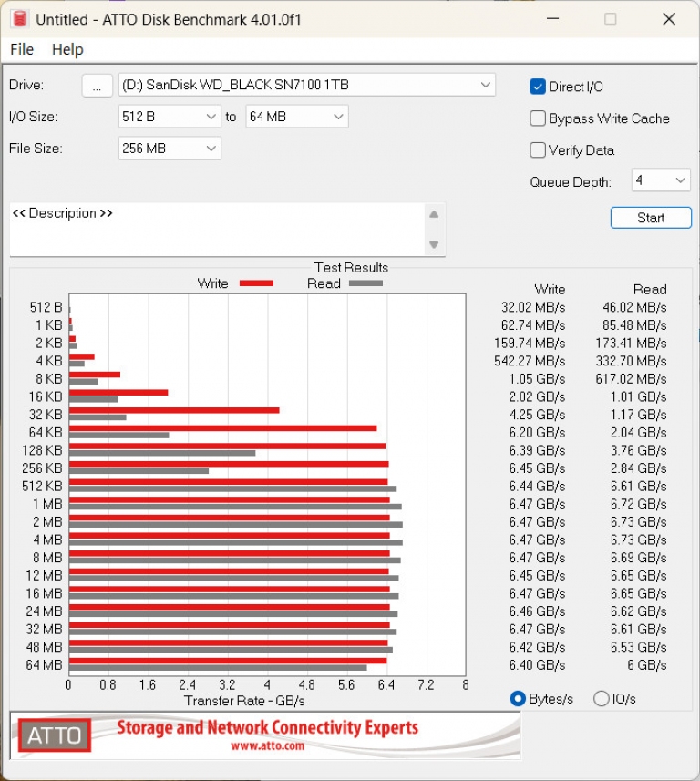Select the Bytes/s radio button

click(518, 699)
